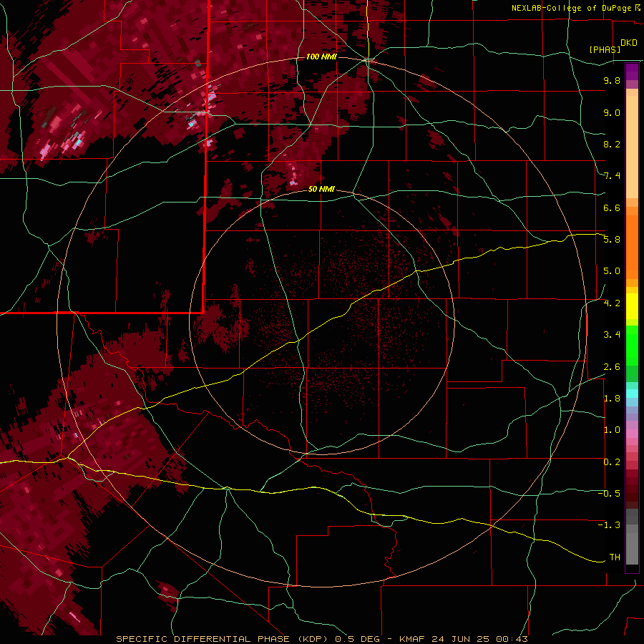Click the cyan band of the color bar
644x644 pixels.
pos(632,394)
